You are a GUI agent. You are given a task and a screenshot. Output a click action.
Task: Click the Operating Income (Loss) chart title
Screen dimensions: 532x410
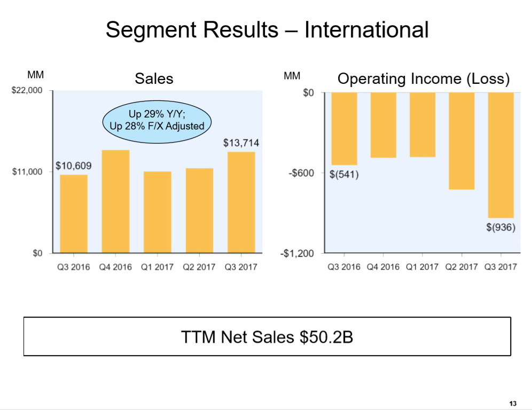(x=424, y=79)
